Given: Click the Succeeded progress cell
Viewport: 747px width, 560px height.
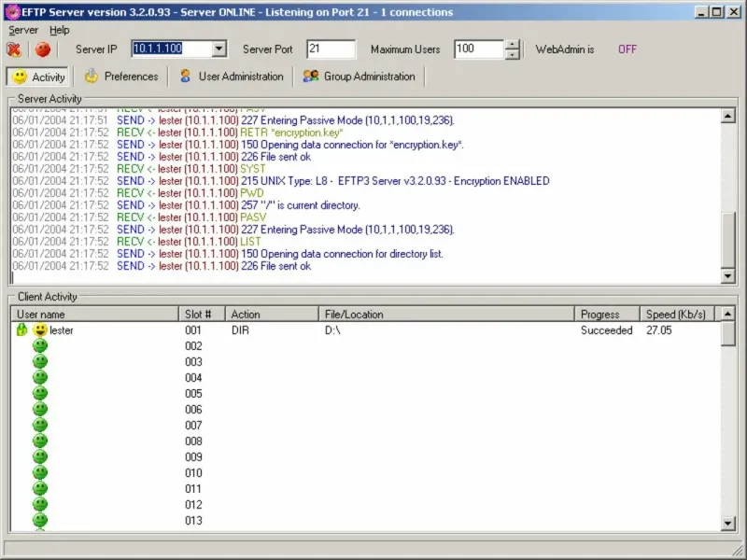Looking at the screenshot, I should pyautogui.click(x=606, y=330).
